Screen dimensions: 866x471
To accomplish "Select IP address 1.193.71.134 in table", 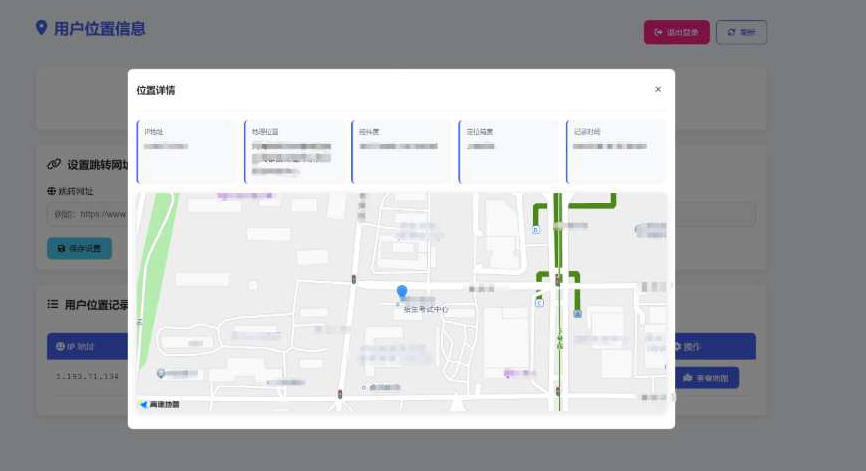I will point(87,376).
